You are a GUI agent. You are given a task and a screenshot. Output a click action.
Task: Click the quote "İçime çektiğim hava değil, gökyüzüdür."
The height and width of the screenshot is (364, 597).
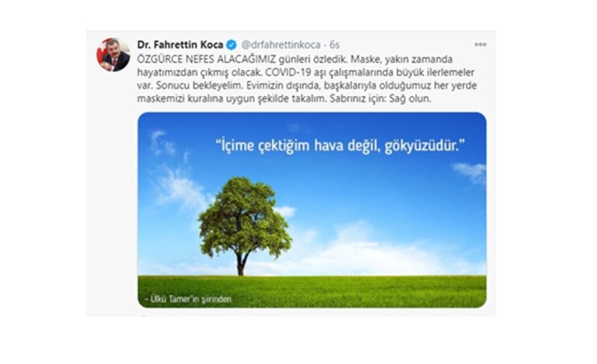tap(340, 146)
